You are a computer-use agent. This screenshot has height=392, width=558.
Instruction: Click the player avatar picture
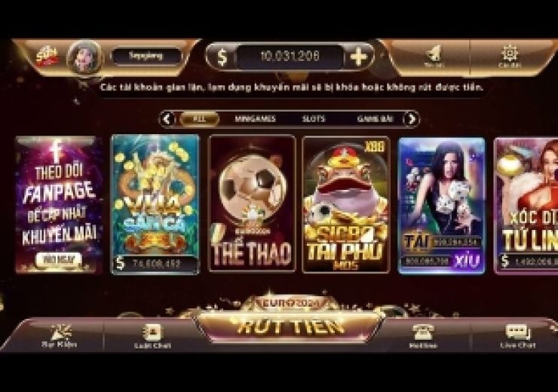click(85, 57)
